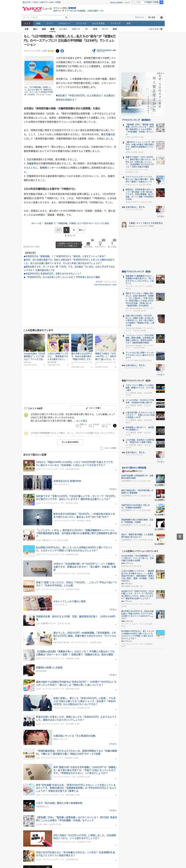Click the blue web search button in header
The width and height of the screenshot is (186, 868).
161,2
